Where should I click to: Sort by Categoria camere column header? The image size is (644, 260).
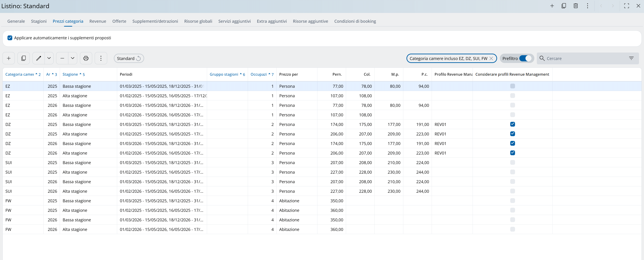20,74
